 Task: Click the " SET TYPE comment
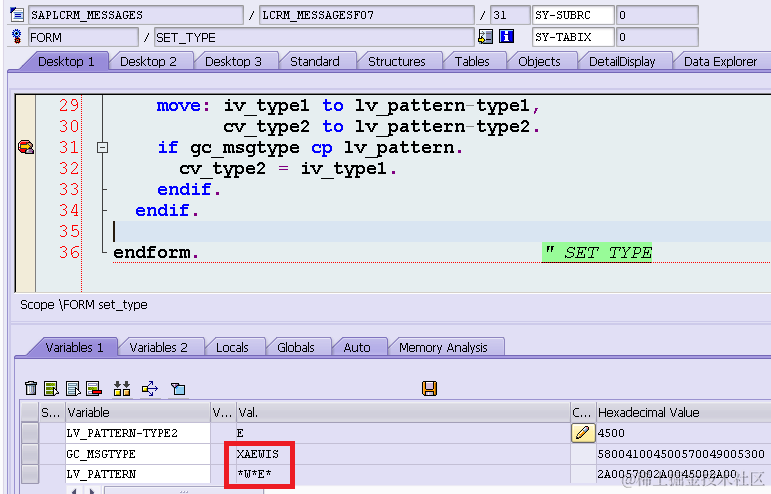[597, 253]
